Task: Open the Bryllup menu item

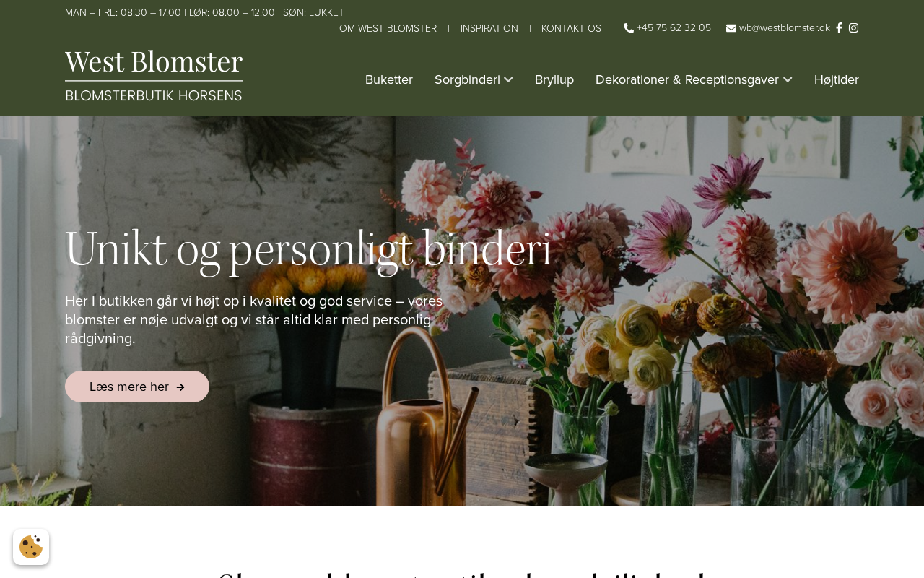Action: (554, 79)
